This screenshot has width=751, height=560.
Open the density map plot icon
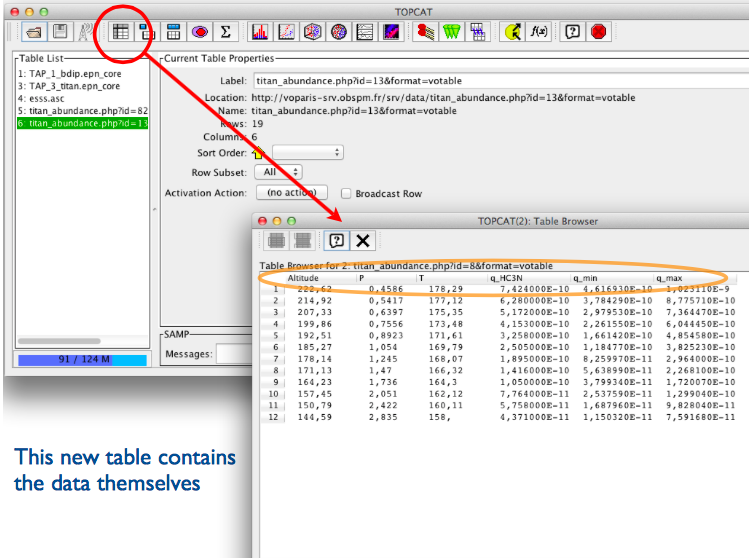(x=391, y=32)
